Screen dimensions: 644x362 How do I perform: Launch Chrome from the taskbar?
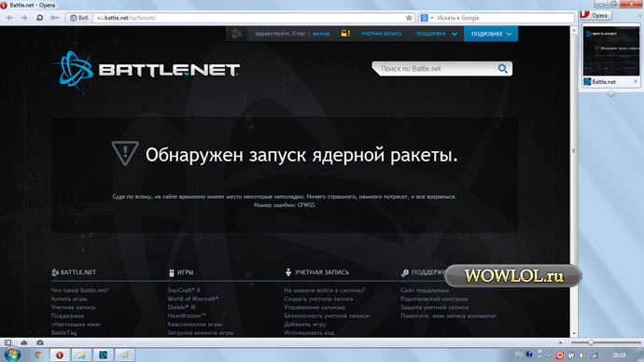click(37, 355)
